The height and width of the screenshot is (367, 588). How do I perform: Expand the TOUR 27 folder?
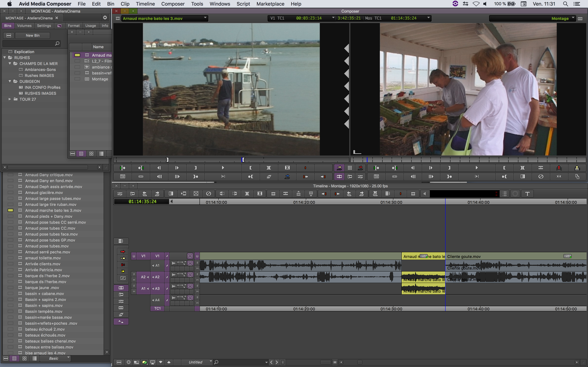(x=10, y=99)
